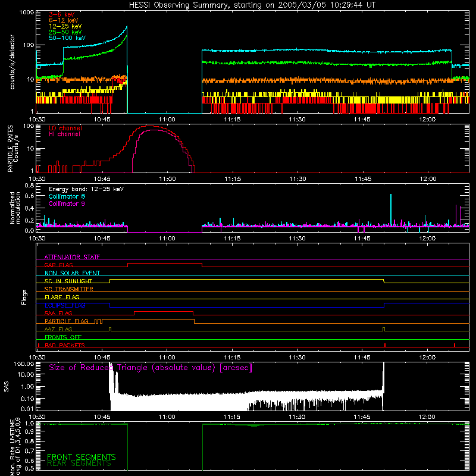
Task: Click the Flags axis title
Action: [24, 297]
